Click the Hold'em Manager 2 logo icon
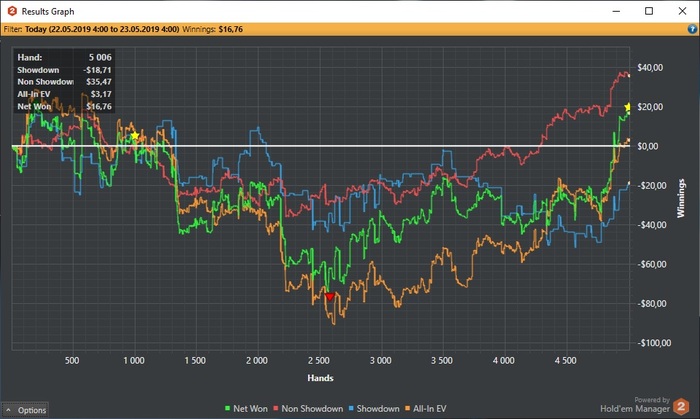The width and height of the screenshot is (700, 419). pos(681,406)
